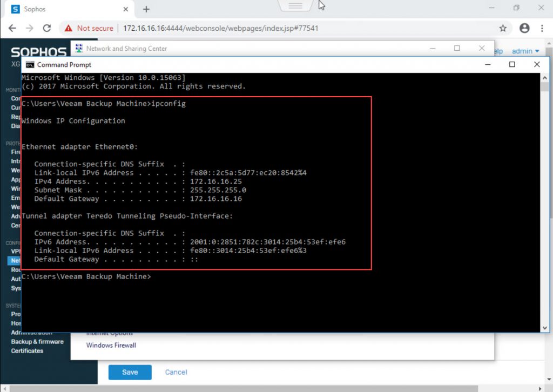Screen dimensions: 553x392
Task: Open Windows Firewall link in Network Center
Action: click(x=111, y=346)
